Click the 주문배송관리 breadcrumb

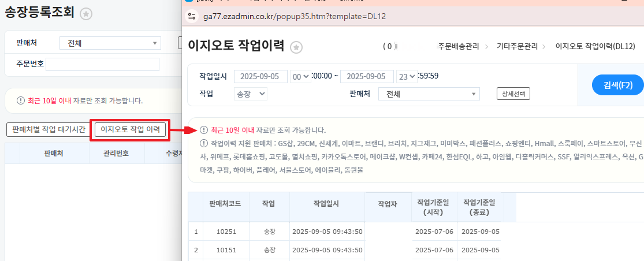458,46
